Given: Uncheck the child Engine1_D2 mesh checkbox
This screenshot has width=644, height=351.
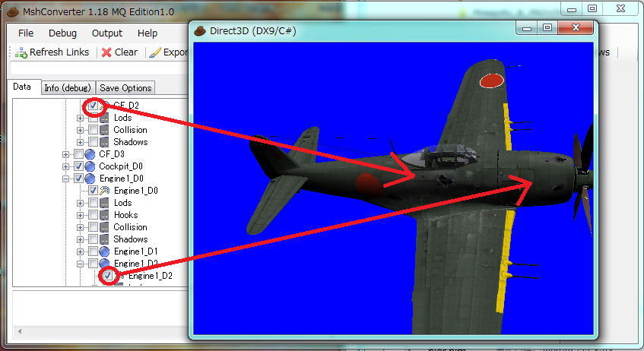Looking at the screenshot, I should coord(108,276).
